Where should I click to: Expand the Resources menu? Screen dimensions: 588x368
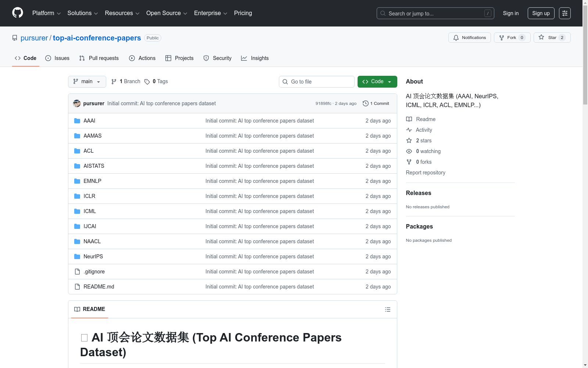pos(122,13)
